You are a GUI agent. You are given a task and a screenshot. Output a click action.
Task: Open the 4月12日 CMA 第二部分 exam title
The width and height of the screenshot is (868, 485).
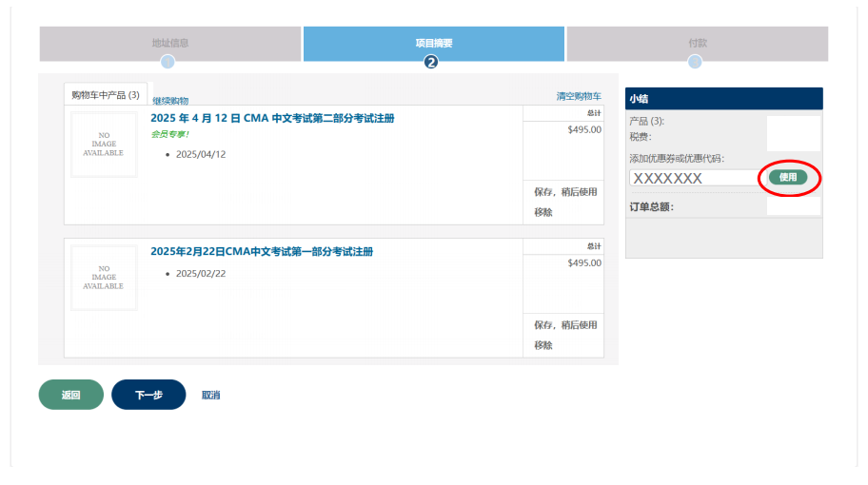coord(272,119)
